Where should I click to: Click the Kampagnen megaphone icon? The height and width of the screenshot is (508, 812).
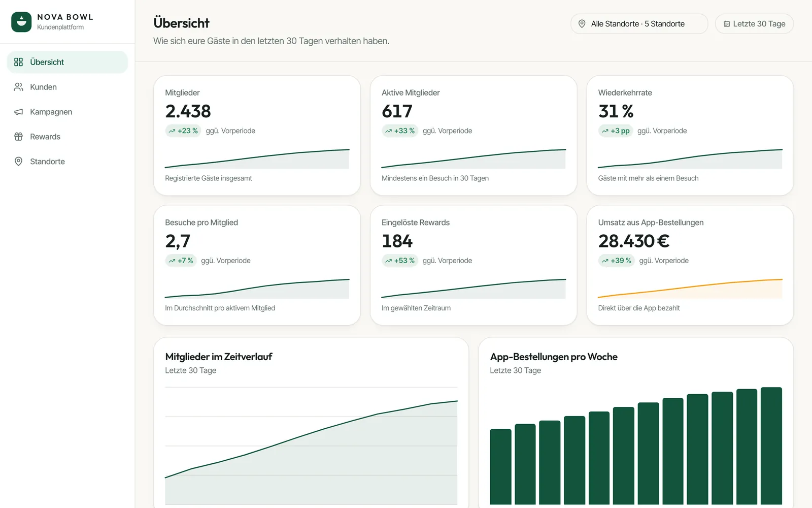tap(19, 112)
